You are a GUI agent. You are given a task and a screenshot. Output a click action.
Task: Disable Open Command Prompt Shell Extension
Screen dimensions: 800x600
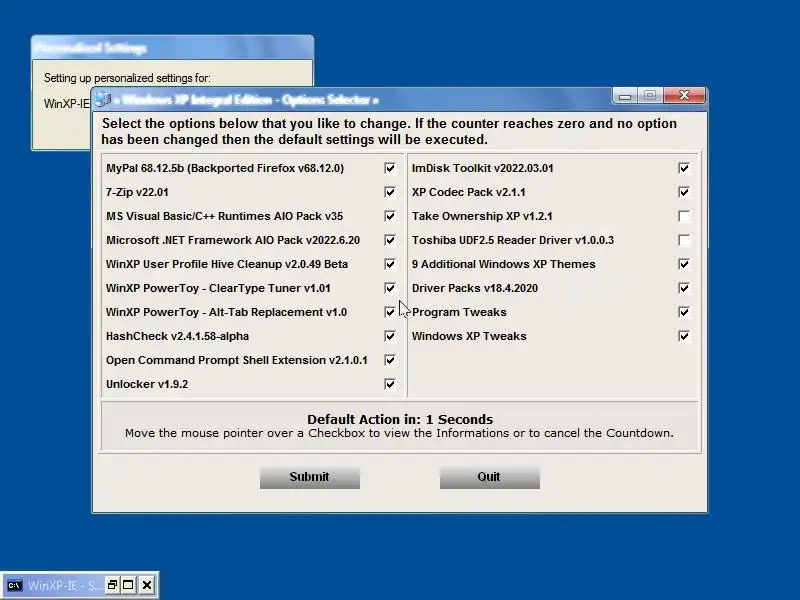(x=390, y=360)
